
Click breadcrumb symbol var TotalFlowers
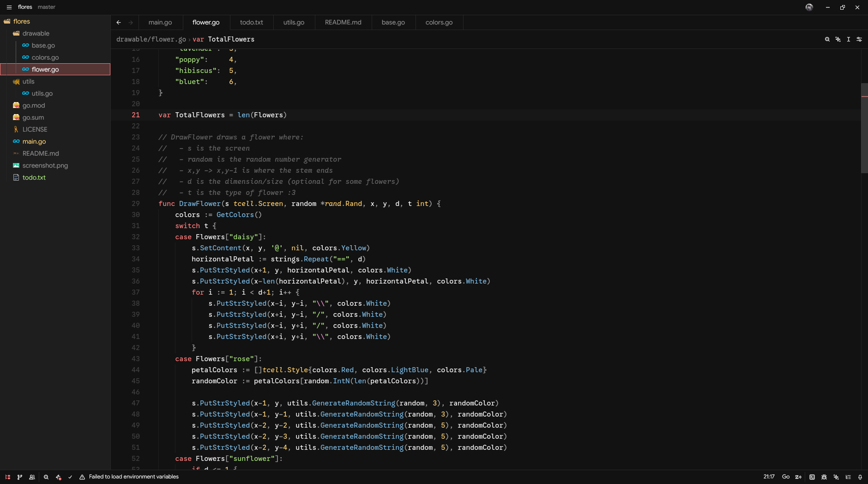click(x=223, y=39)
